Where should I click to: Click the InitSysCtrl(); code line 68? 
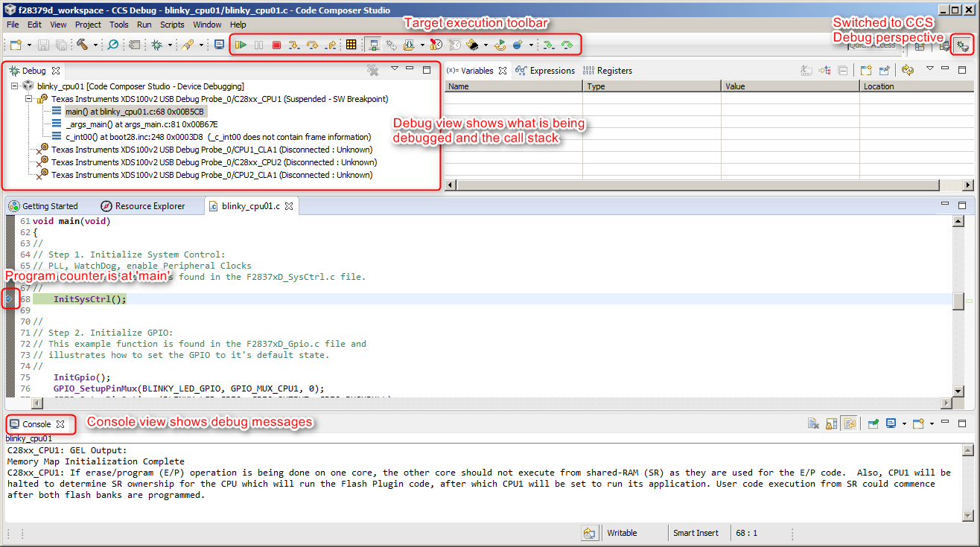click(90, 299)
